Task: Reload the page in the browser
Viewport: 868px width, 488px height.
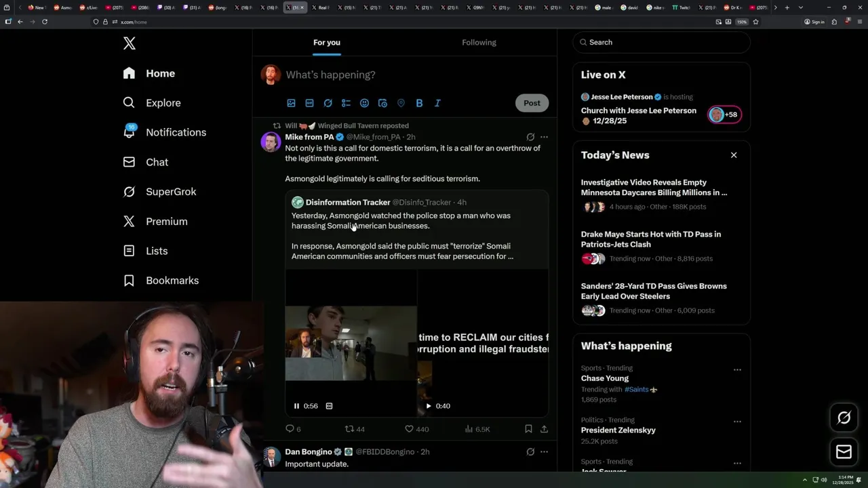Action: (x=45, y=22)
